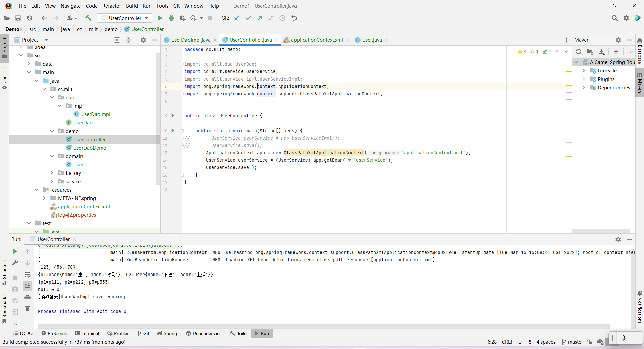Image resolution: width=644 pixels, height=349 pixels.
Task: Open the Spring tool window
Action: [167, 333]
